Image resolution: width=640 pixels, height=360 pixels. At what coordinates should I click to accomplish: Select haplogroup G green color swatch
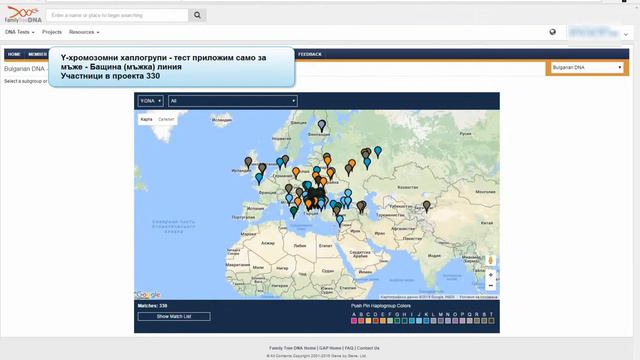(x=397, y=321)
